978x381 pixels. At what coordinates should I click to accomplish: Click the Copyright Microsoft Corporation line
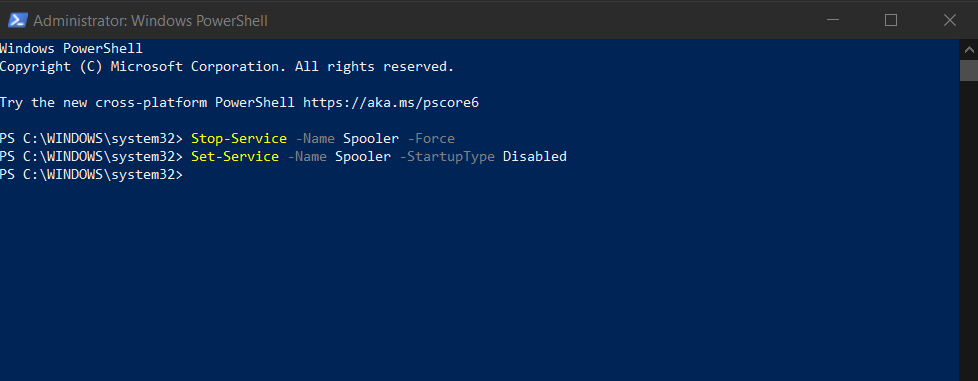tap(227, 67)
